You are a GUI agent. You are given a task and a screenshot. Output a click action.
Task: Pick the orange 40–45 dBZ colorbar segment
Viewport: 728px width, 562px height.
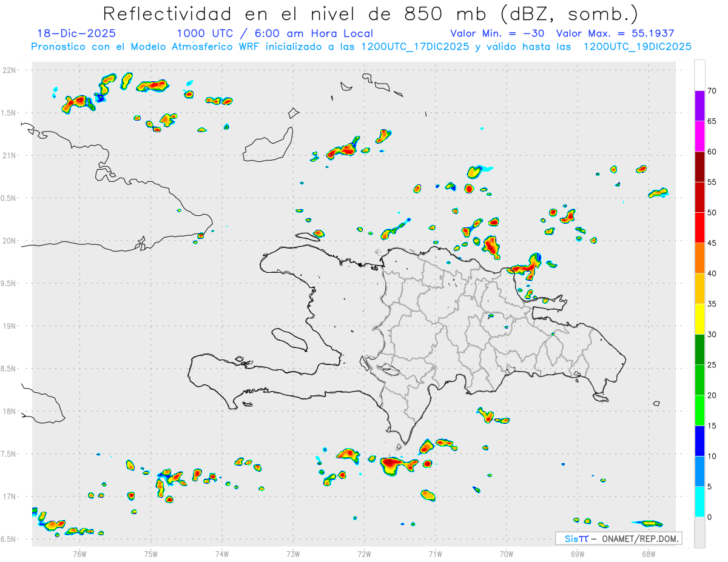click(x=699, y=258)
